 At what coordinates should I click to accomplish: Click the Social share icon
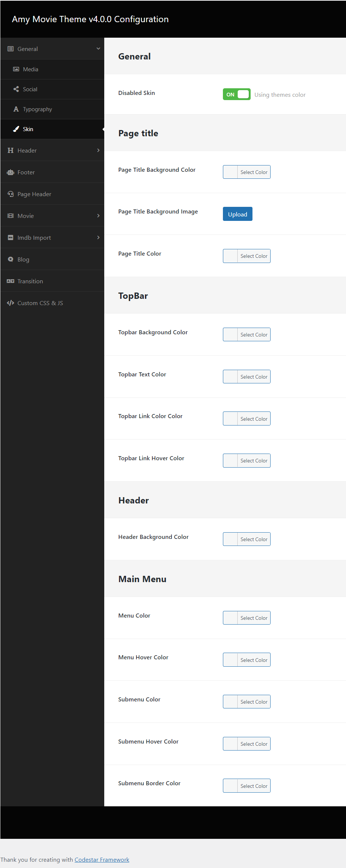(16, 89)
